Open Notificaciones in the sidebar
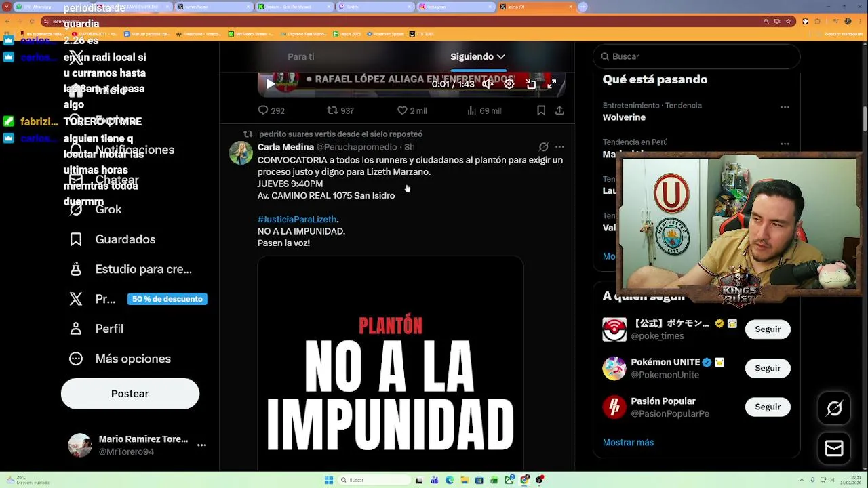Viewport: 868px width, 488px height. tap(122, 150)
